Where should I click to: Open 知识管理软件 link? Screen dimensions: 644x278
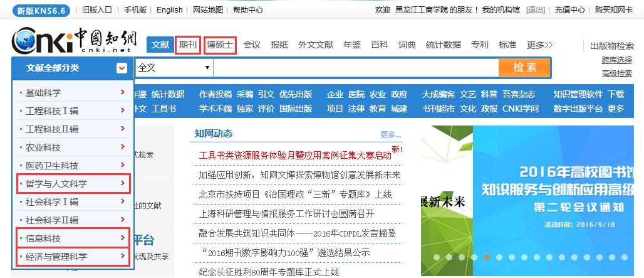click(578, 94)
